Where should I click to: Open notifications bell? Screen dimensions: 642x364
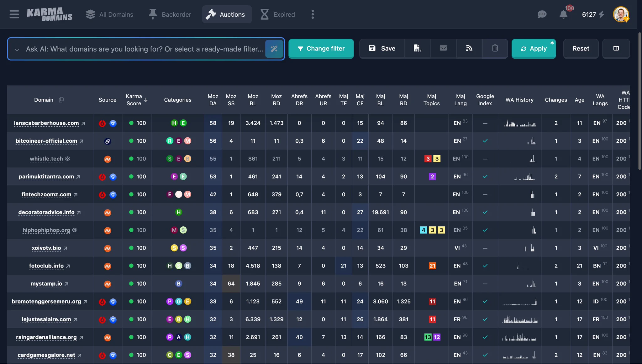click(x=563, y=14)
